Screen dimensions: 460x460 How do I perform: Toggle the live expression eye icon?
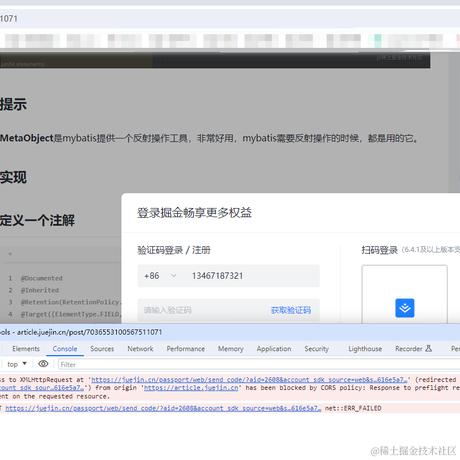tap(43, 364)
